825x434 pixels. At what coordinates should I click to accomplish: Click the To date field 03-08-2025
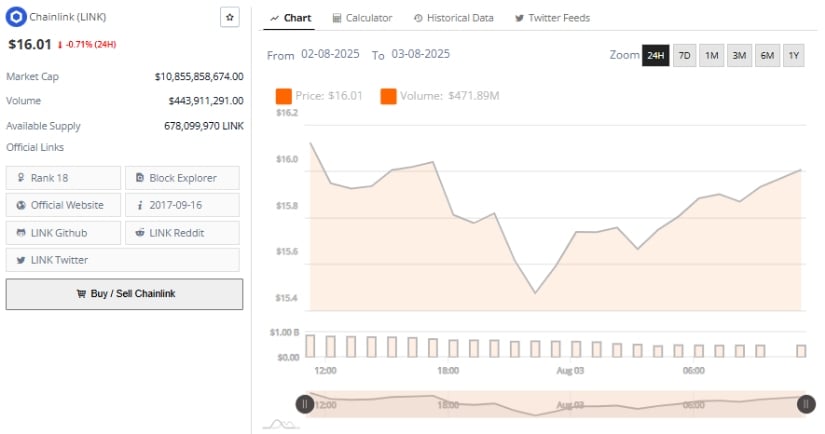(x=420, y=54)
